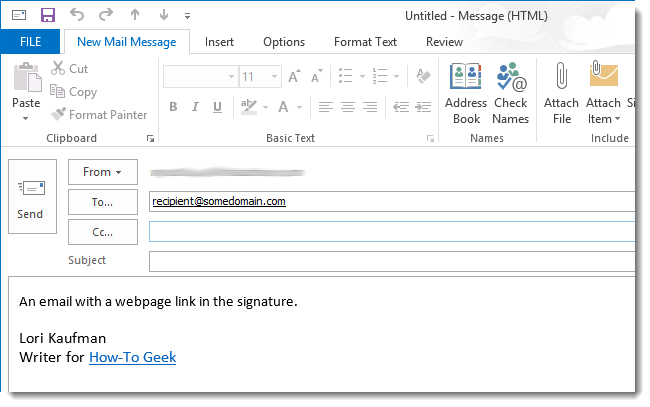Expand font color dropdown arrow
The width and height of the screenshot is (650, 407).
299,107
